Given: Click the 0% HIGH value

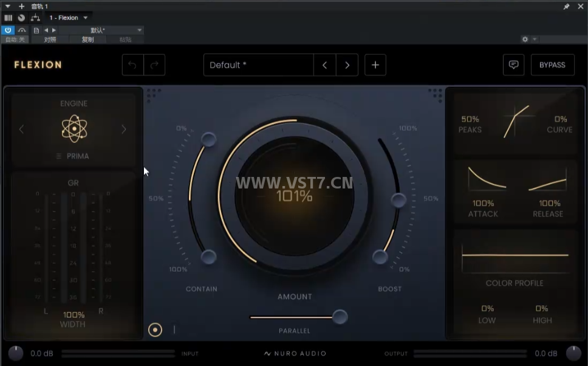Looking at the screenshot, I should pyautogui.click(x=541, y=309).
